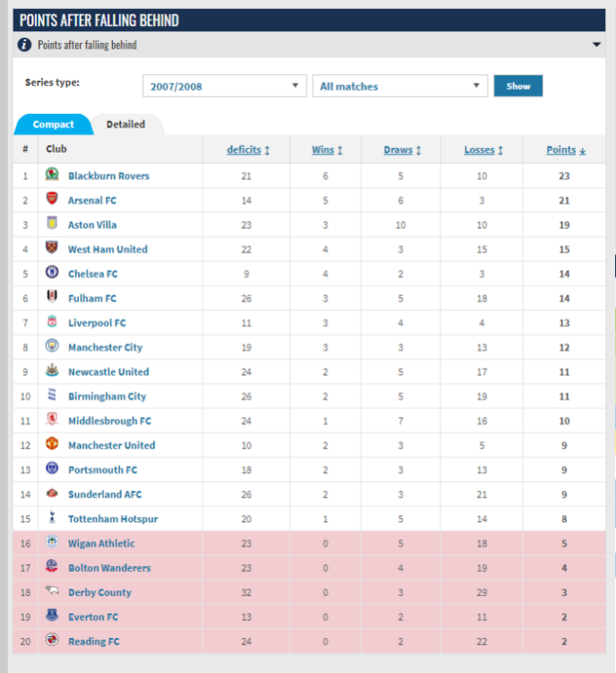Collapse the Points after falling behind panel arrow
Viewport: 616px width, 673px height.
pyautogui.click(x=596, y=45)
